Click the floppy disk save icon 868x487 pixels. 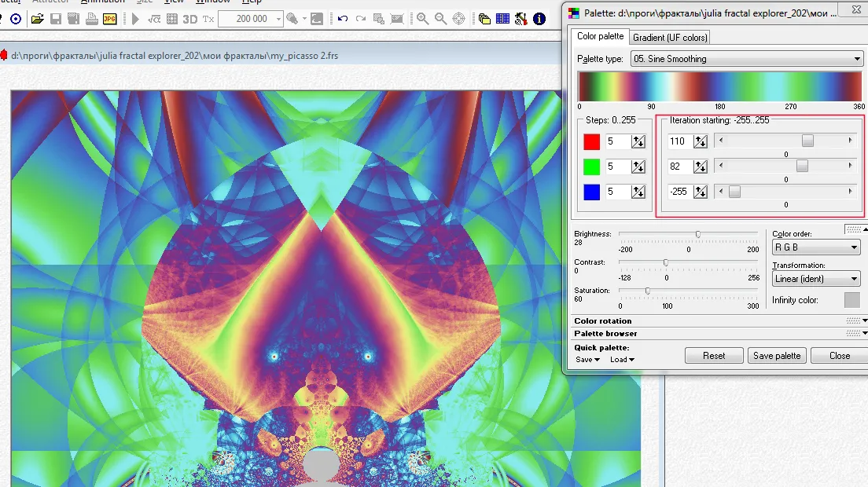point(56,19)
